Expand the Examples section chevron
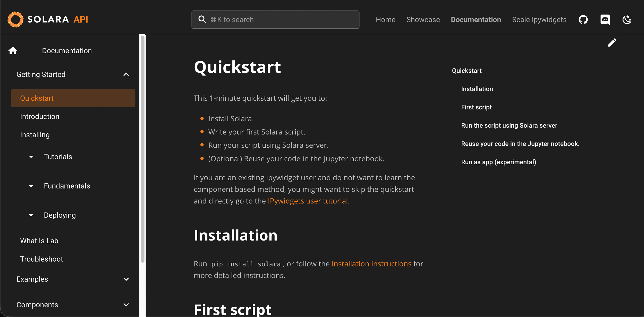644x317 pixels. click(126, 279)
